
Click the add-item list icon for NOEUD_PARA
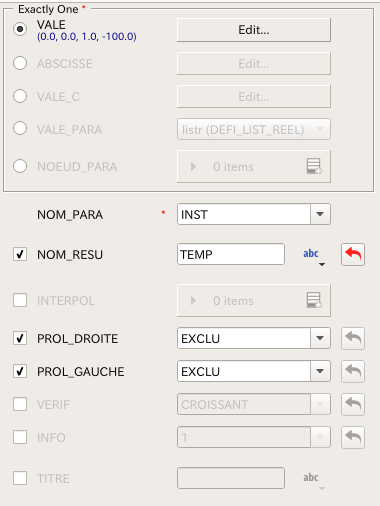[314, 166]
